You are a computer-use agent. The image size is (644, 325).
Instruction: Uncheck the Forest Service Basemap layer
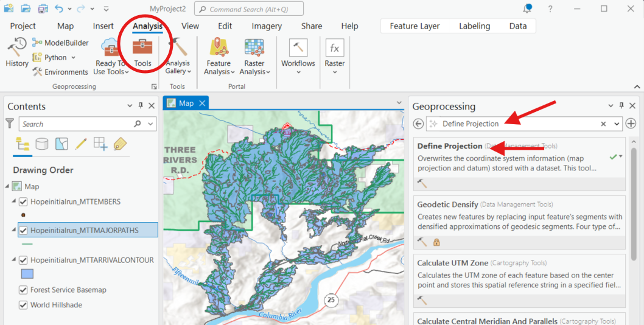[x=23, y=290]
